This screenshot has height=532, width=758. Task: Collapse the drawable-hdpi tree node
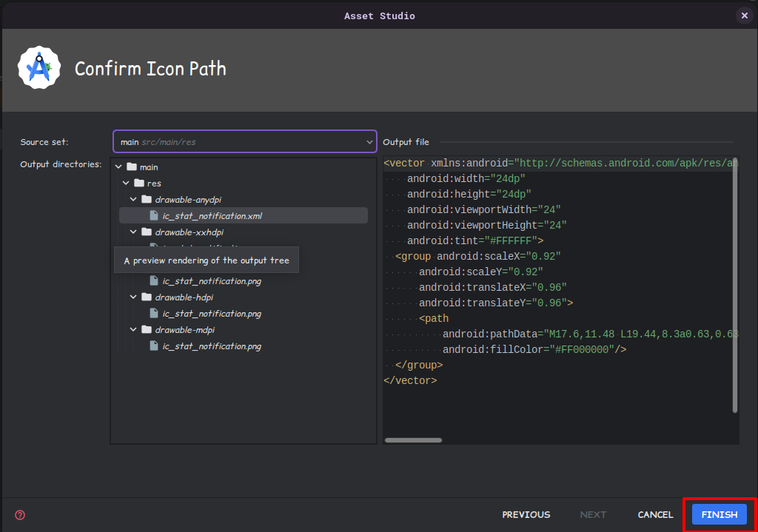coord(133,297)
